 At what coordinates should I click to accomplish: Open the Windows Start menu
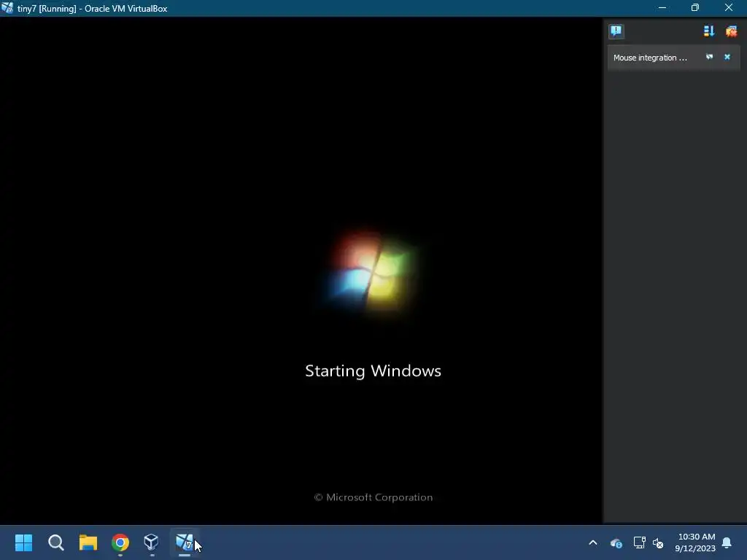[23, 542]
